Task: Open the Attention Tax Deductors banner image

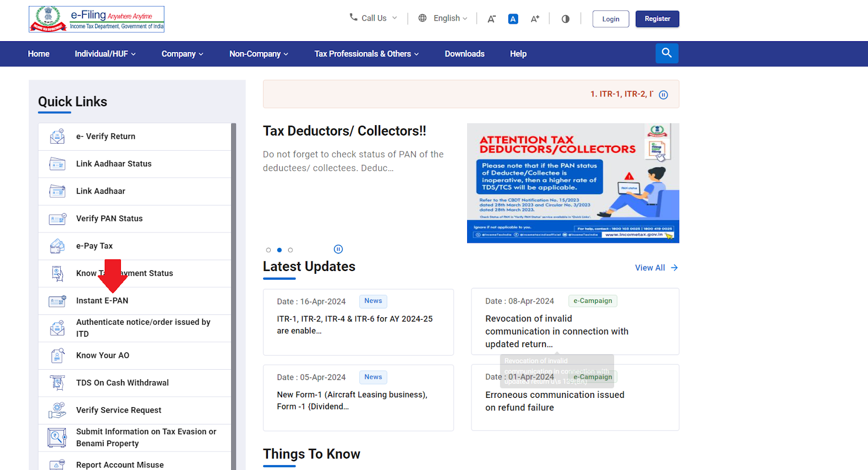Action: coord(573,183)
